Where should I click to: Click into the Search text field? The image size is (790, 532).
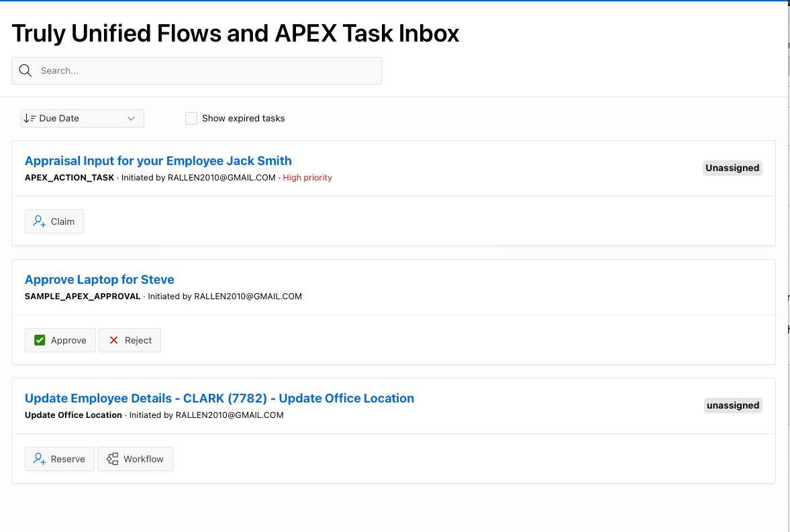click(197, 70)
